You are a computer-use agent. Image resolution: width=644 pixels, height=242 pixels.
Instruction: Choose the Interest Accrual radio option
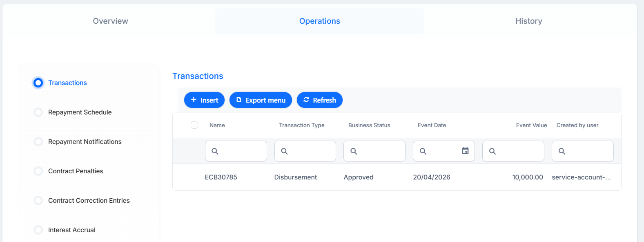click(38, 230)
